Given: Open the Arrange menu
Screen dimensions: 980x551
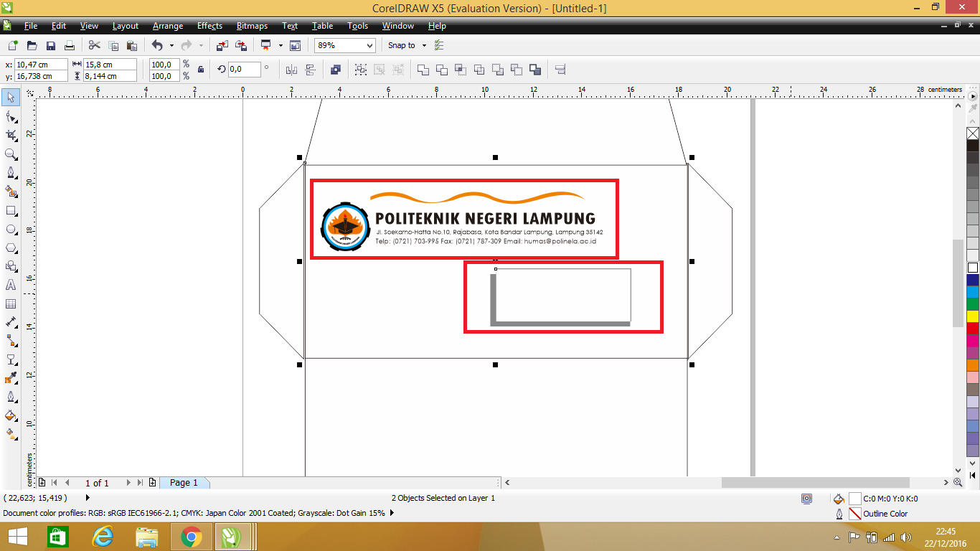Looking at the screenshot, I should (168, 26).
